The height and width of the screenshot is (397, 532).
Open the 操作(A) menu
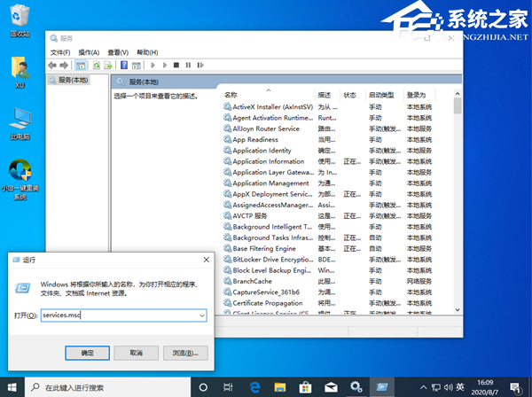(x=88, y=52)
